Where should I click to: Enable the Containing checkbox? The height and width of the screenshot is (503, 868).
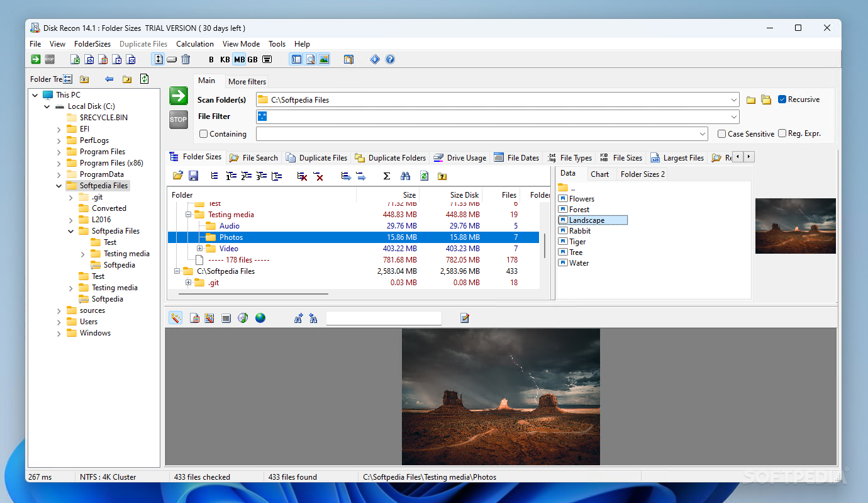point(203,133)
